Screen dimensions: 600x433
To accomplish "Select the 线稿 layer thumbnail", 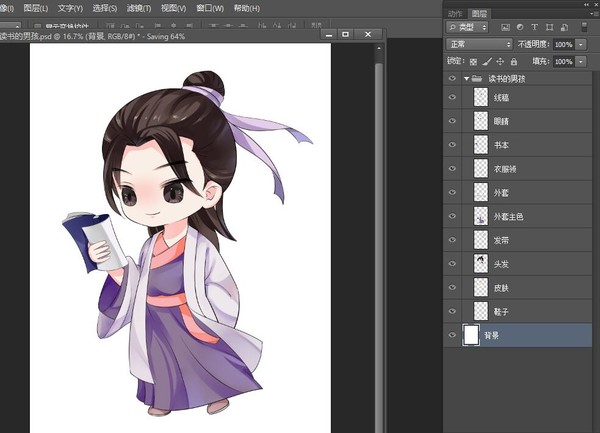I will tap(481, 97).
